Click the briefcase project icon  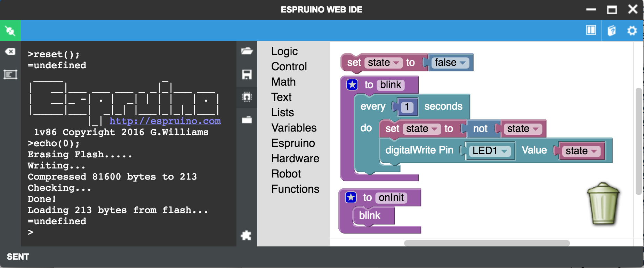tap(247, 120)
